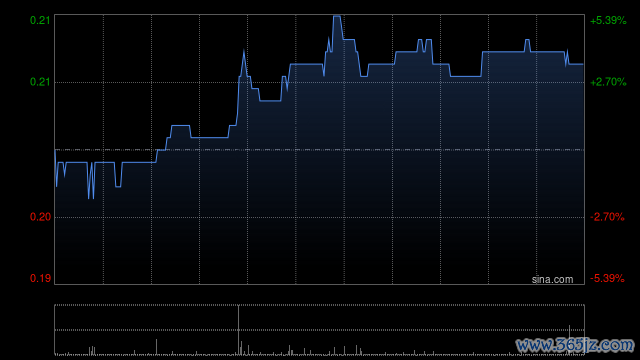Select the -2.70% red percentage label
Viewport: 640px width, 360px height.
607,217
